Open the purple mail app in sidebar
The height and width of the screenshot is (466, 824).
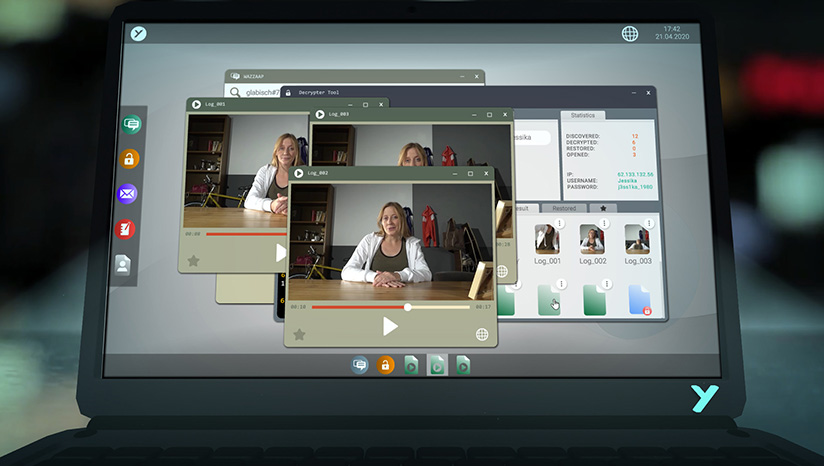127,194
